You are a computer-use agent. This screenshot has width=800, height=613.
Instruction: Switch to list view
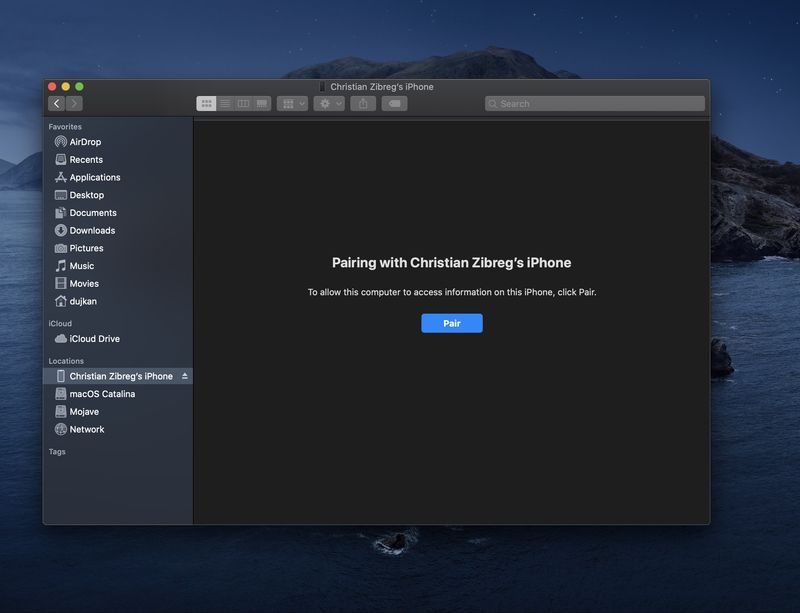(225, 104)
